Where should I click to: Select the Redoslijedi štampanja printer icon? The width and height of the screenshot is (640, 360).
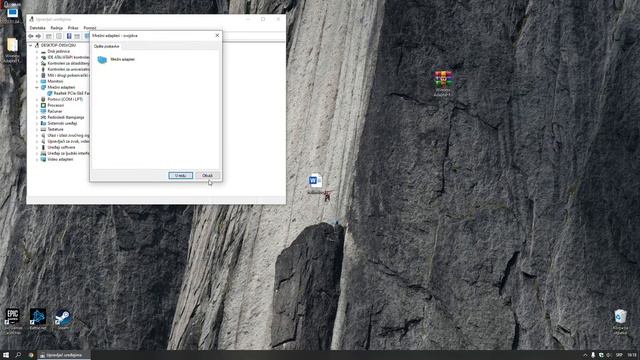click(x=43, y=117)
